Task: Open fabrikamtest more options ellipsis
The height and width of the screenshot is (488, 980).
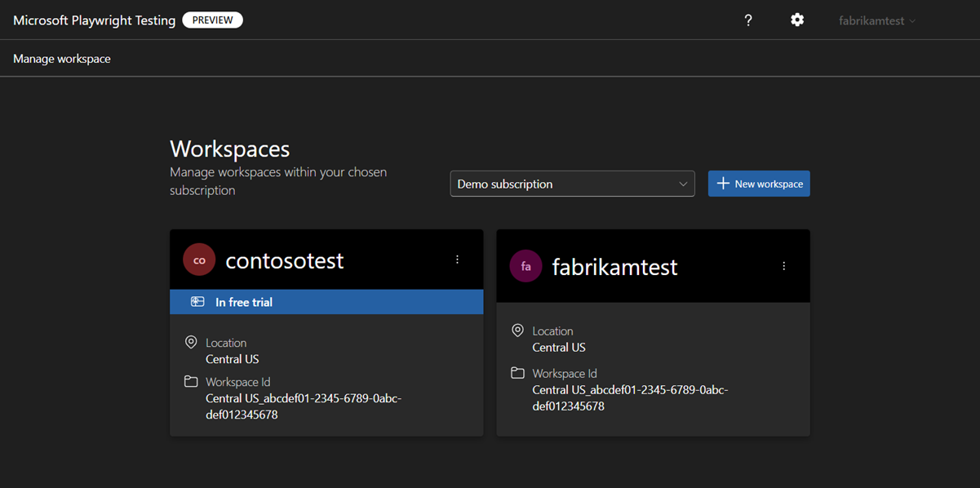Action: click(x=783, y=266)
